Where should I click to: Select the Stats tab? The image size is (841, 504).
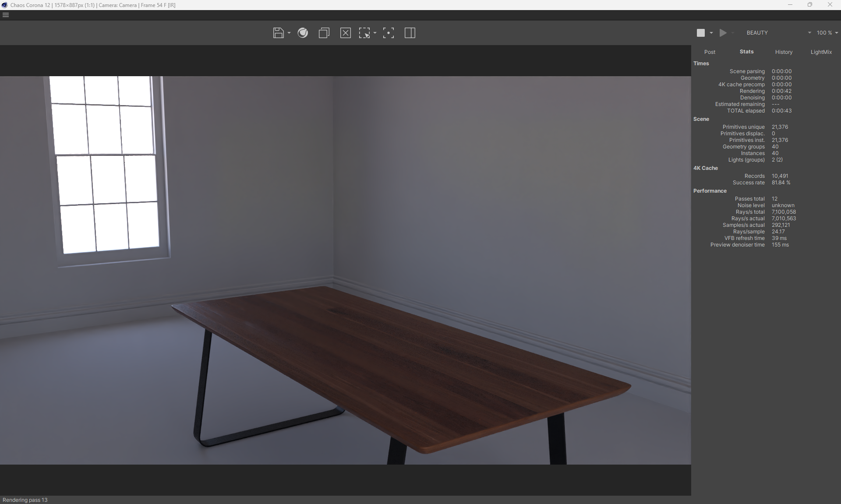pyautogui.click(x=746, y=52)
